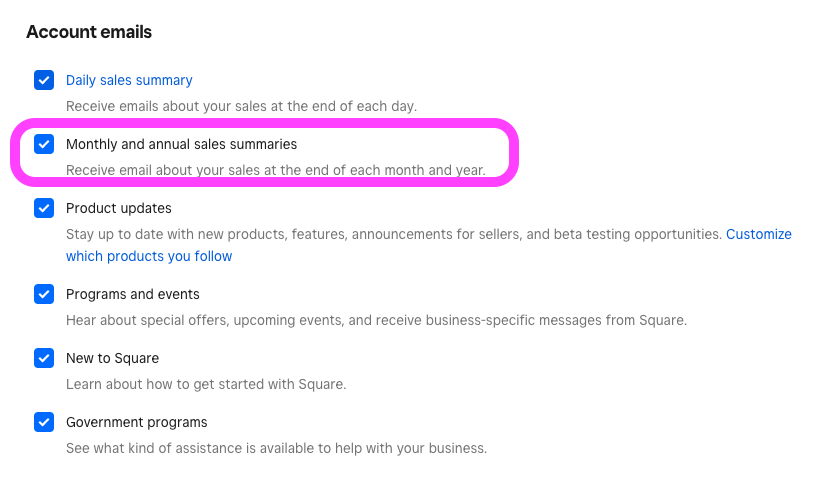This screenshot has width=817, height=488.
Task: Open the Daily sales summary link
Action: [x=129, y=80]
